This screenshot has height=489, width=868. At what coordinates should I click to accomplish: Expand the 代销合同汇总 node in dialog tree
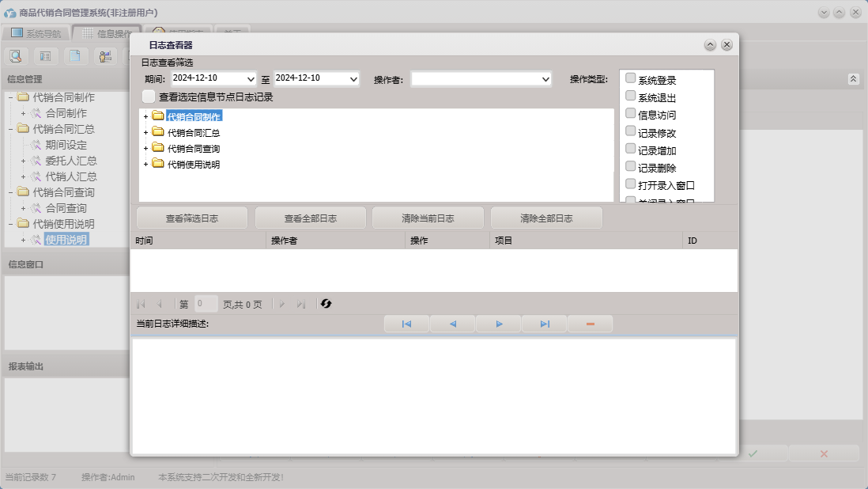[146, 133]
